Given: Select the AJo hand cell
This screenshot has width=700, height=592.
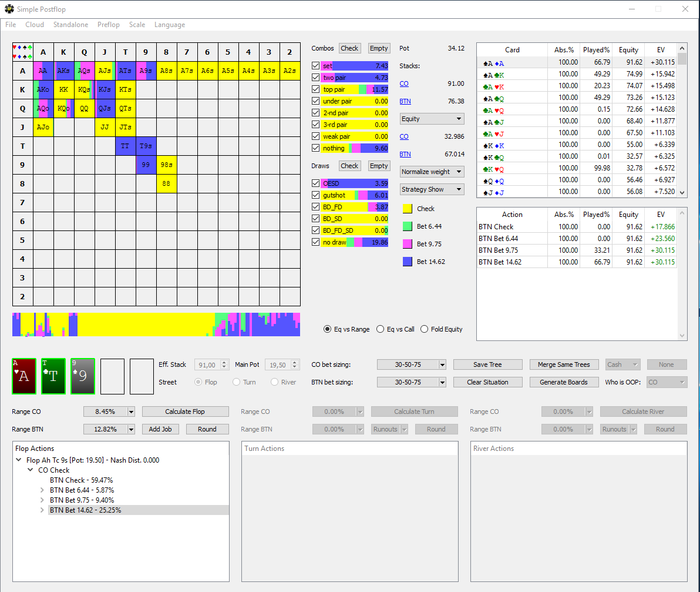Looking at the screenshot, I should (x=43, y=127).
